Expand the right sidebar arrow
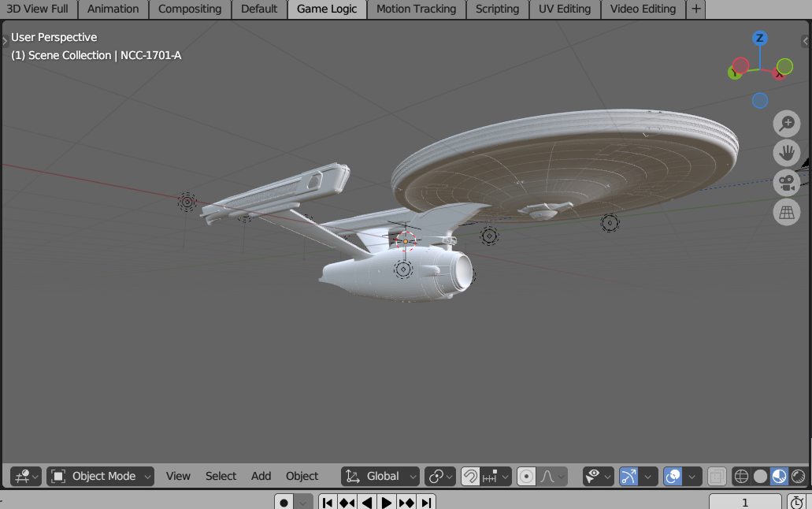 (805, 40)
